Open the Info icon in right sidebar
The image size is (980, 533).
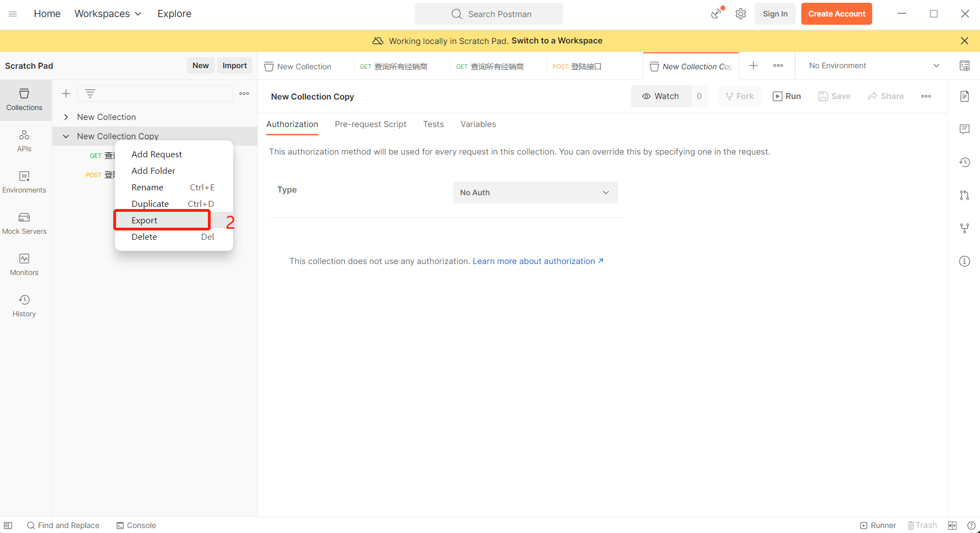(x=965, y=261)
